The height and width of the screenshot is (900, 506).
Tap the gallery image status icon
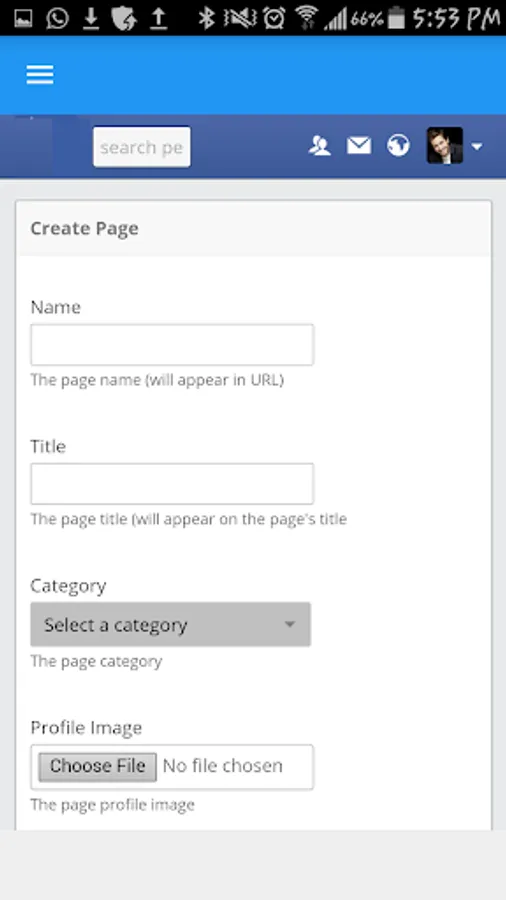[x=23, y=19]
